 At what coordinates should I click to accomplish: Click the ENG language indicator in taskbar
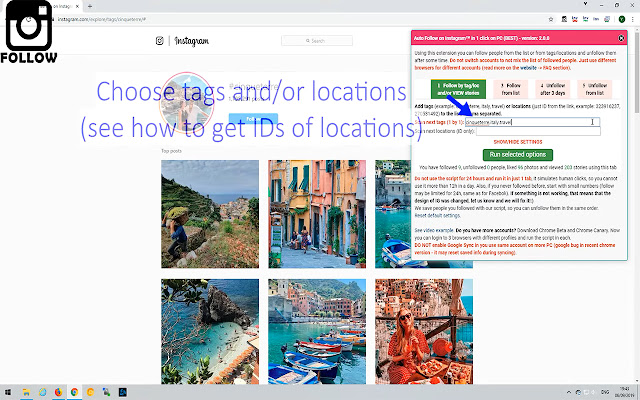point(605,392)
